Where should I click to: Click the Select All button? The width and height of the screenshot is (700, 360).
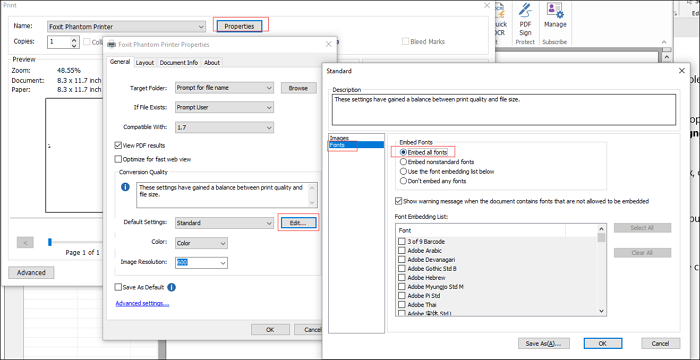coord(642,228)
